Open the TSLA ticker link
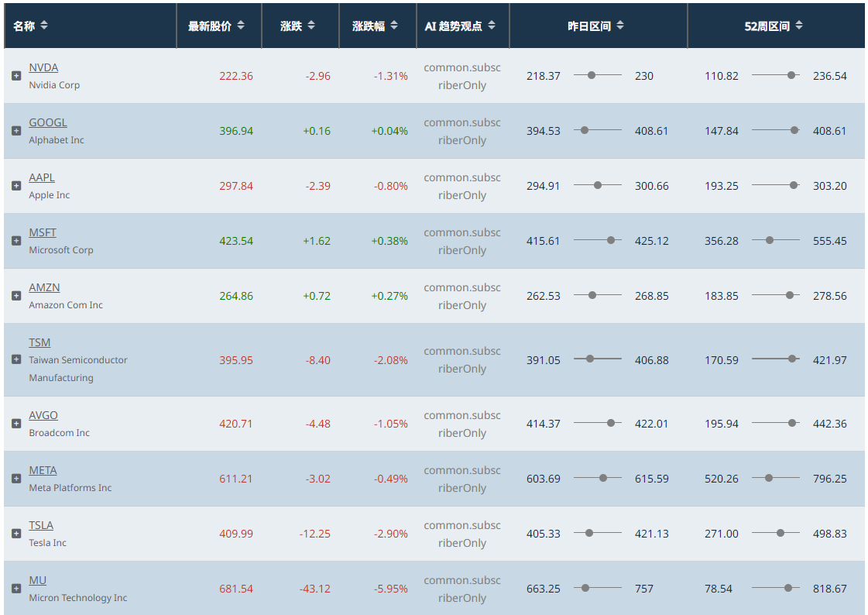868x615 pixels. [x=41, y=525]
